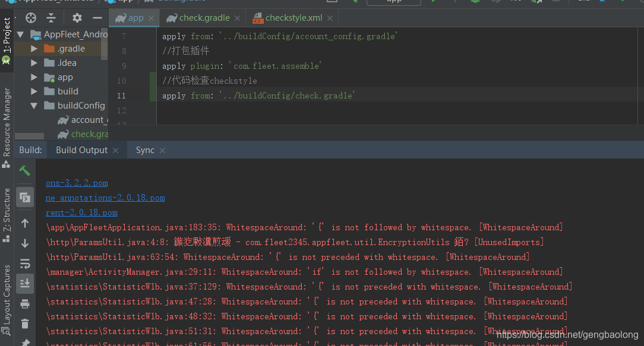Click line 7 account_config.gradle apply line
This screenshot has width=644, height=346.
click(x=279, y=37)
